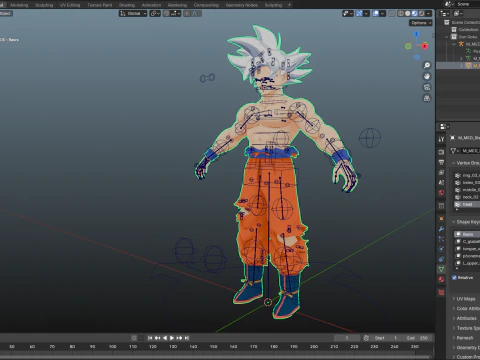Switch perspective/orthographic grid icon

coord(427,98)
